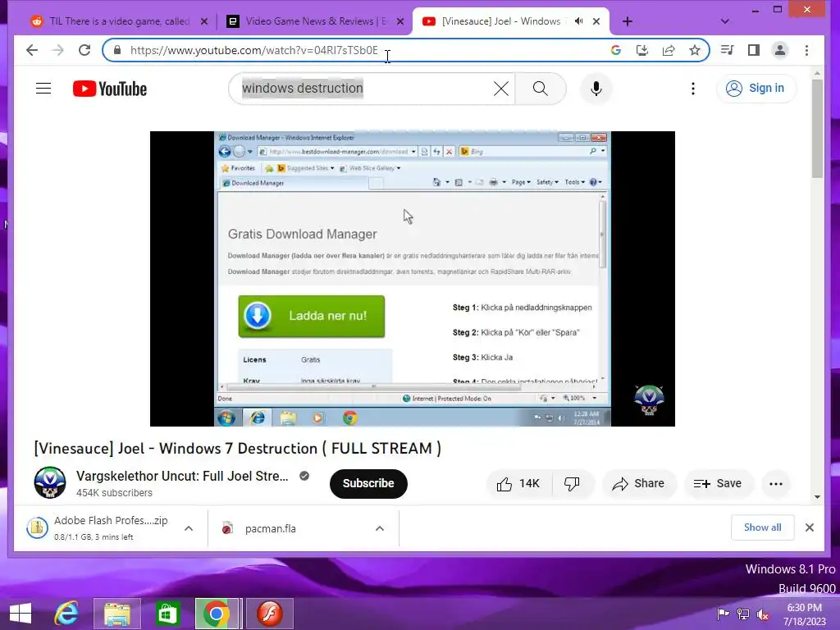
Task: Click the YouTube search box text
Action: point(303,89)
